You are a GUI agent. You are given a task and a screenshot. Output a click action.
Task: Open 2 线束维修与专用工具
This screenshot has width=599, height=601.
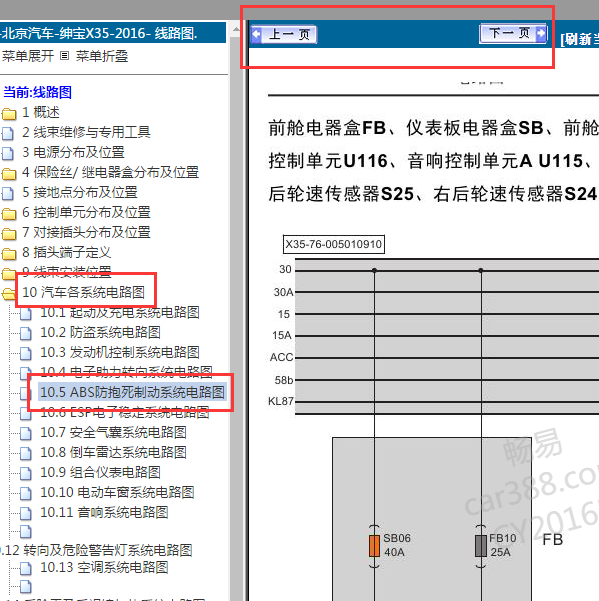tap(86, 132)
